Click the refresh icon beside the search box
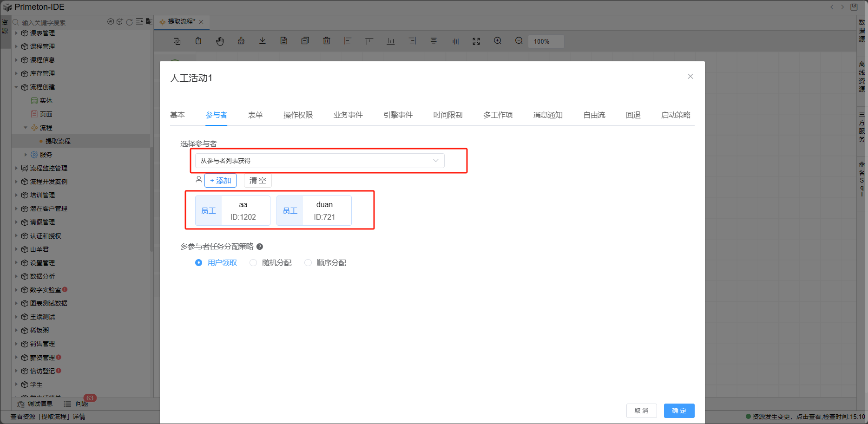 [130, 22]
